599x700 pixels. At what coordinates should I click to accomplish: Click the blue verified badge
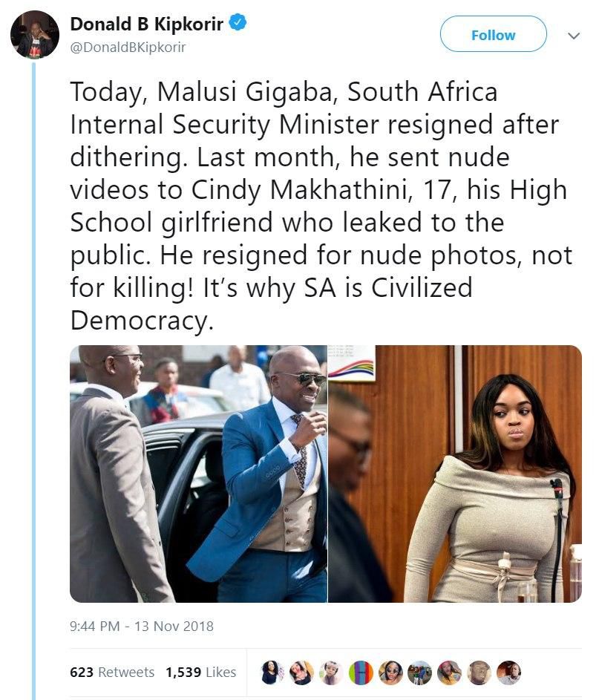click(x=237, y=23)
